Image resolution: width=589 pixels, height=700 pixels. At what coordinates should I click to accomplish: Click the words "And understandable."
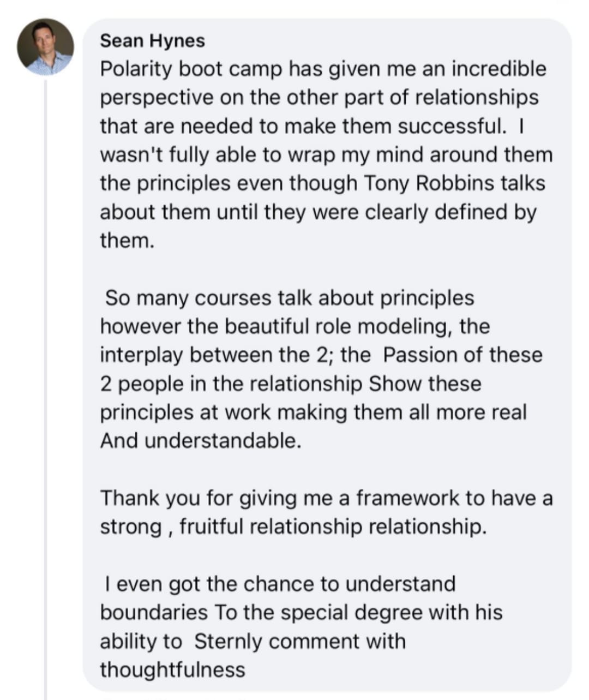(201, 440)
